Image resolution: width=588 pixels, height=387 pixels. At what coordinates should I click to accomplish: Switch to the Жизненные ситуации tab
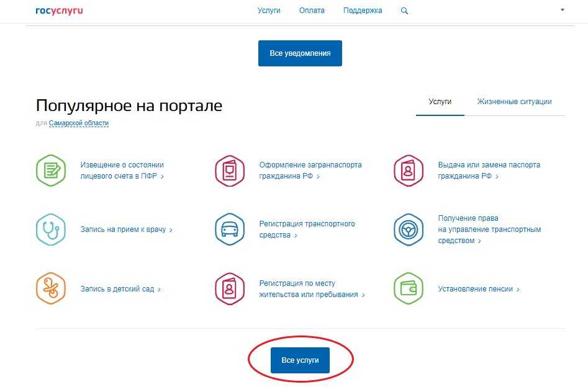(x=514, y=102)
